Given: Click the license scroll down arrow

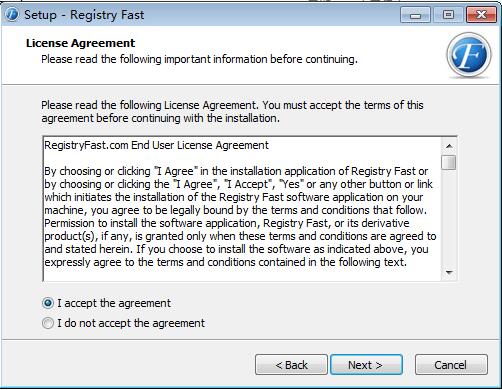Looking at the screenshot, I should click(x=449, y=273).
